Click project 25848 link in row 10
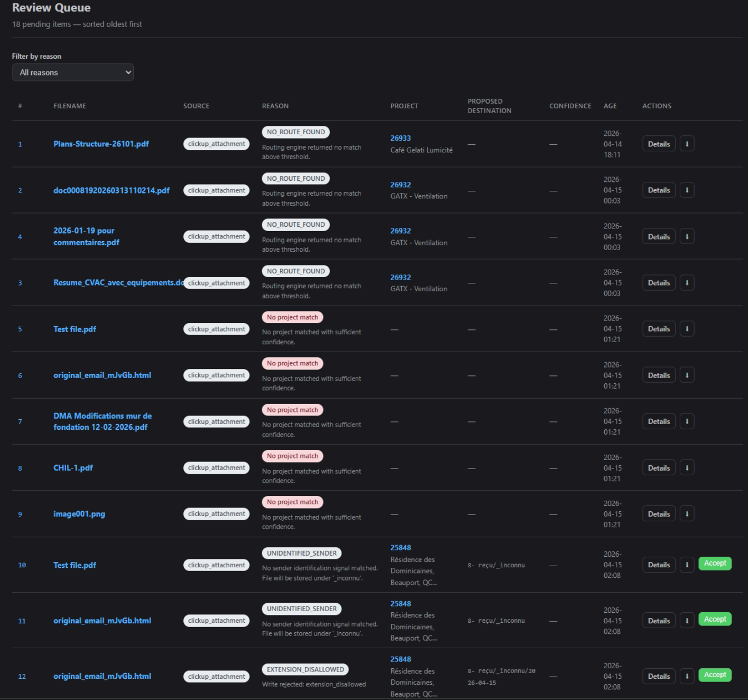 (400, 548)
